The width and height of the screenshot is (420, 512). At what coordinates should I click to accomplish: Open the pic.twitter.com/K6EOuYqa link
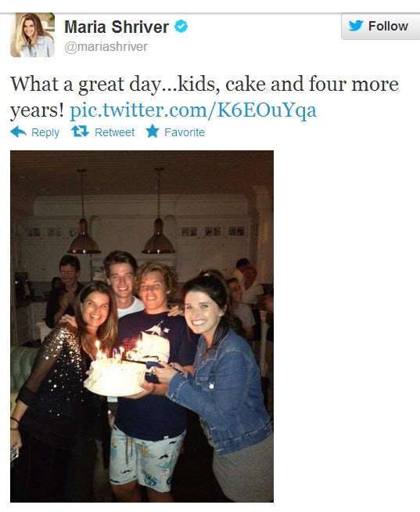pos(193,110)
